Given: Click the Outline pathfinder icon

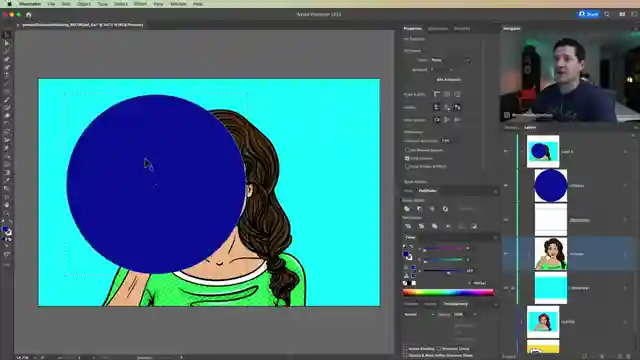Looking at the screenshot, I should (461, 226).
